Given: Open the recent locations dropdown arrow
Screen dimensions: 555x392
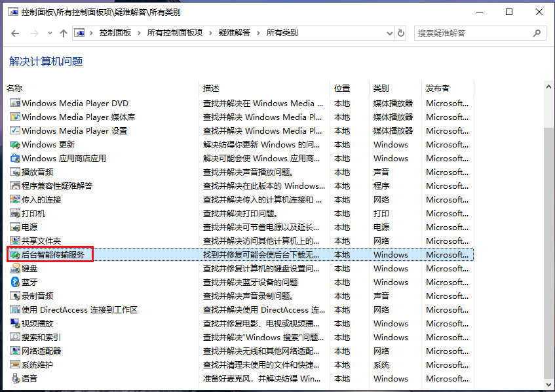Looking at the screenshot, I should click(50, 33).
